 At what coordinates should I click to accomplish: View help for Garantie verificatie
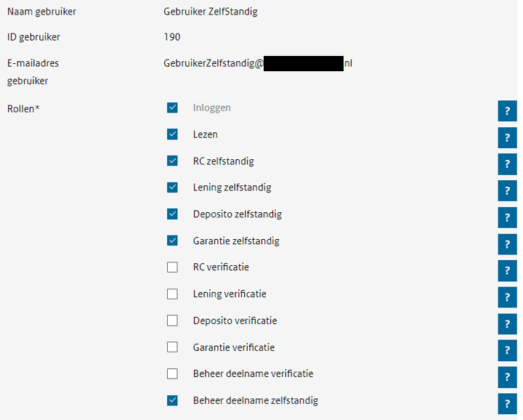(507, 351)
